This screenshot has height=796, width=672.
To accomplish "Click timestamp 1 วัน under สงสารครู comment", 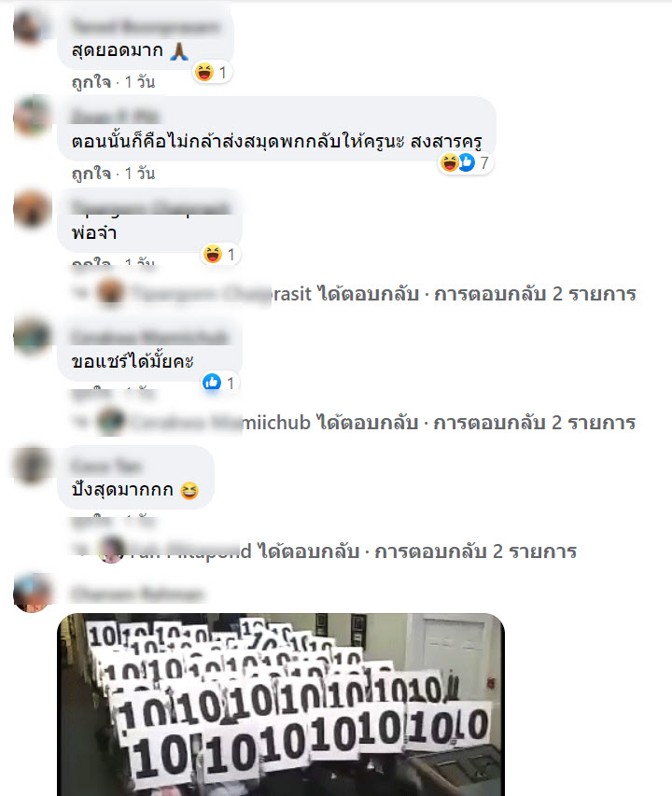I will [140, 174].
